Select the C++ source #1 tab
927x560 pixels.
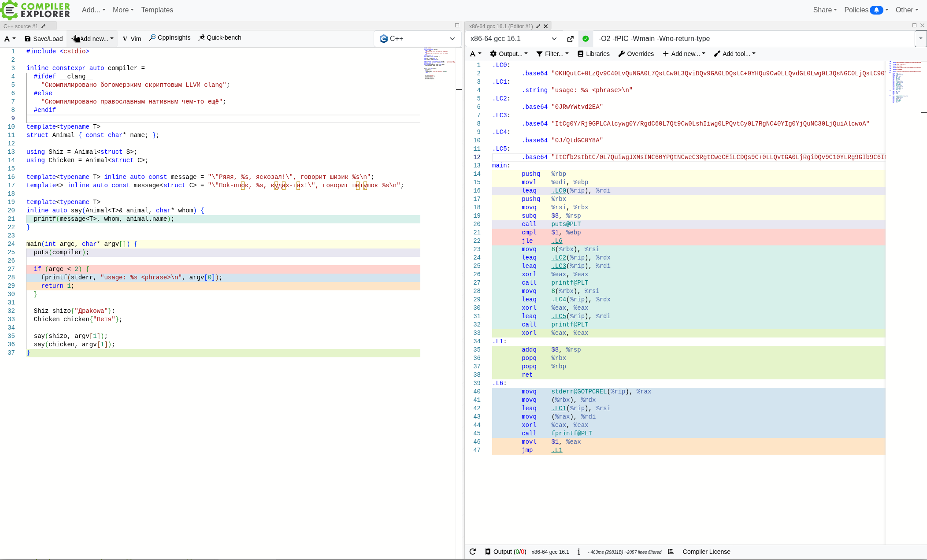click(21, 26)
